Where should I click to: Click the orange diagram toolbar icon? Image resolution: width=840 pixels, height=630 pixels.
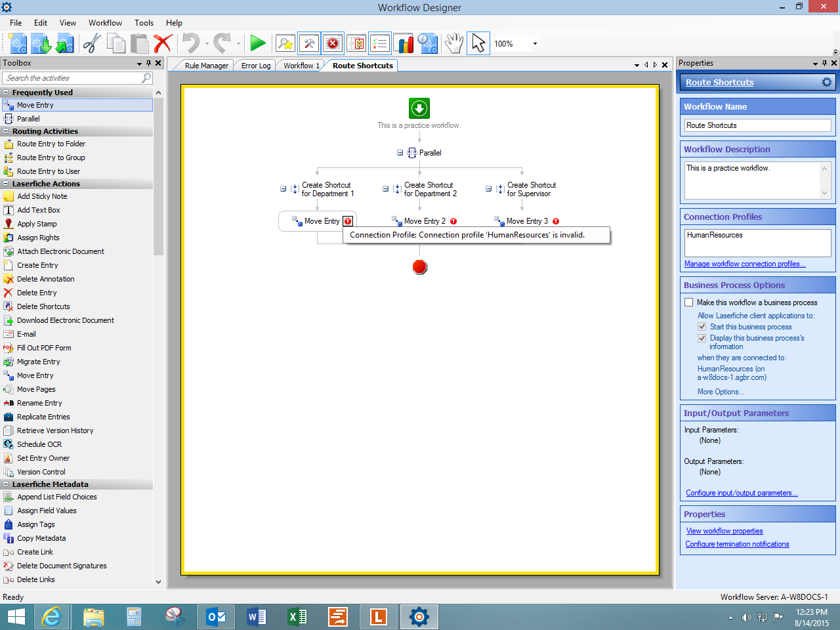[356, 44]
